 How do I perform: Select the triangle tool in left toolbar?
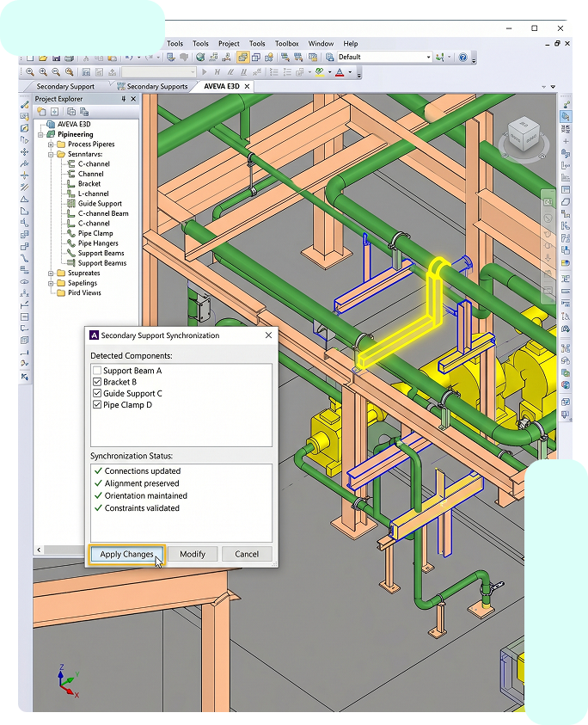24,200
